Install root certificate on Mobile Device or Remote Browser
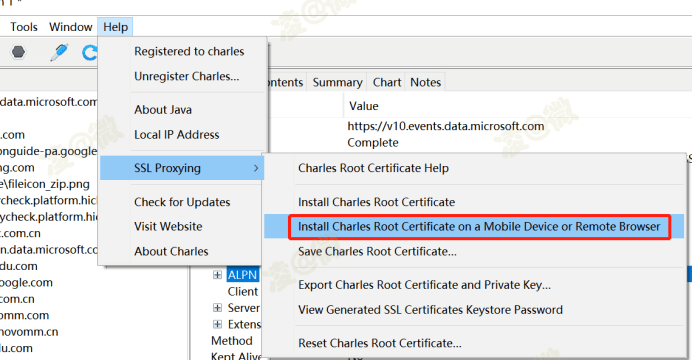The image size is (692, 360). (479, 227)
